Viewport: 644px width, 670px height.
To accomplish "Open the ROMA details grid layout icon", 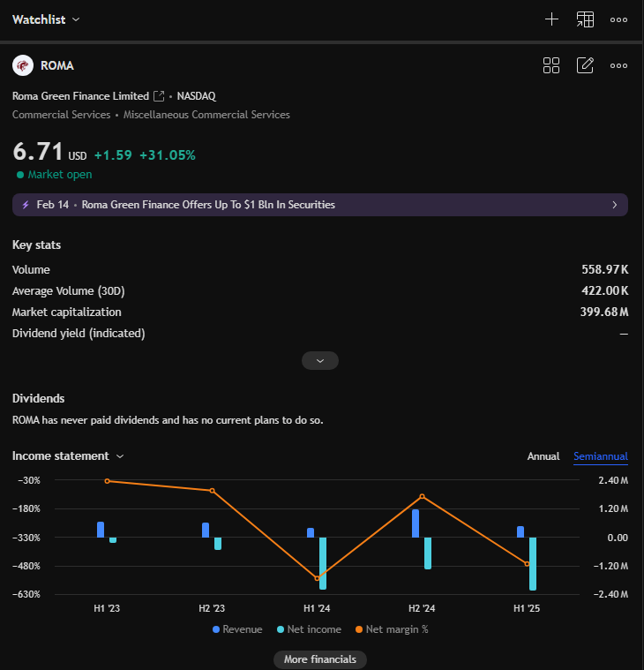I will (550, 65).
